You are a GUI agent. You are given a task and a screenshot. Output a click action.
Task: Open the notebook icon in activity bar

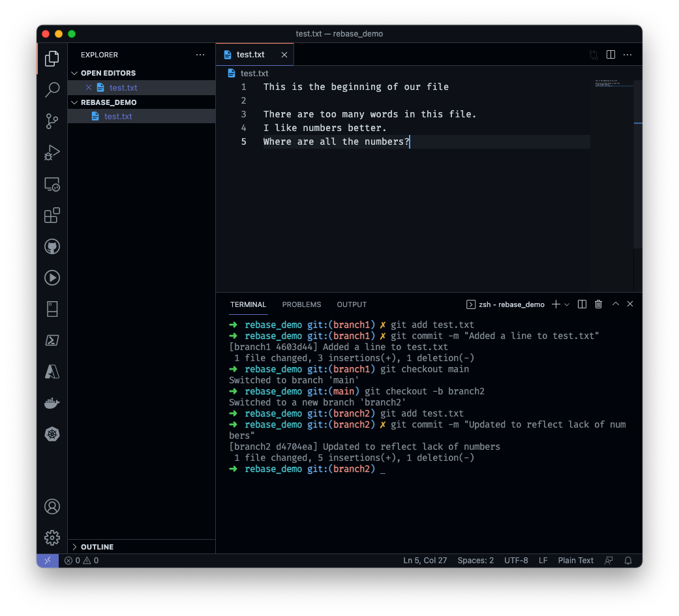tap(52, 309)
